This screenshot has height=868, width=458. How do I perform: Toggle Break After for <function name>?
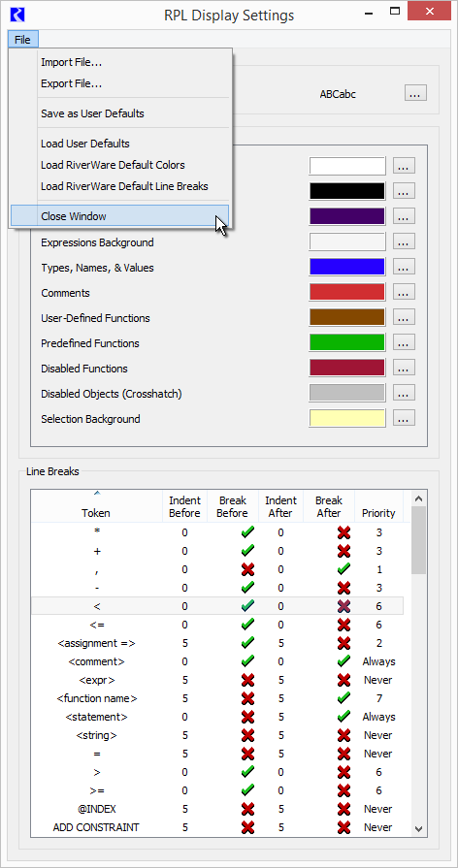343,698
